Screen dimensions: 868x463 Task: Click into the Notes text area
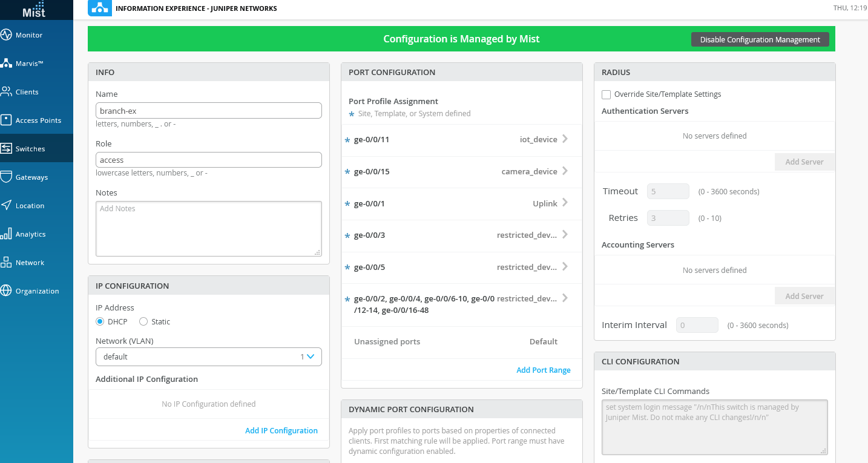pyautogui.click(x=208, y=229)
